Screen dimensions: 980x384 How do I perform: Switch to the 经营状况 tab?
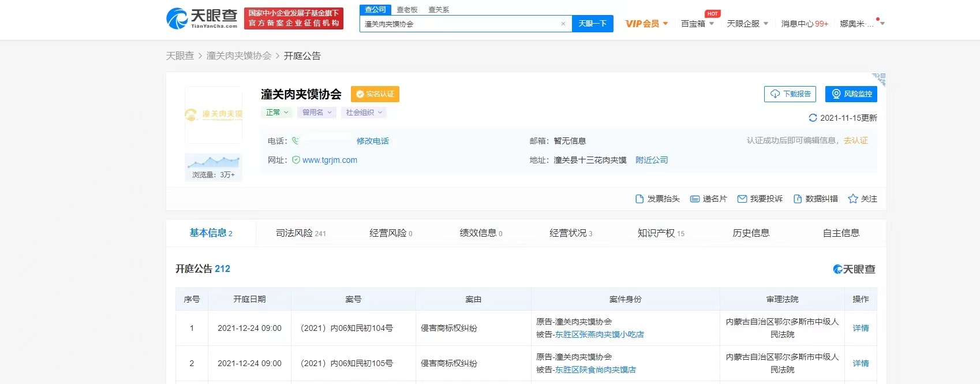(571, 233)
